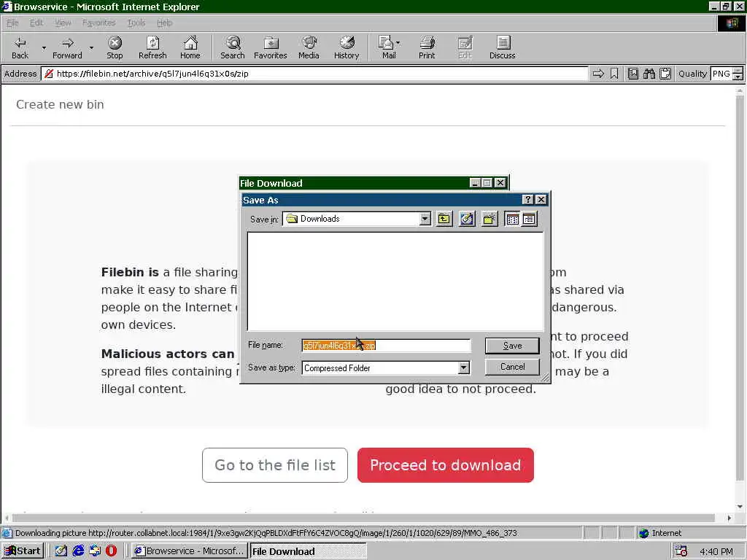Launch Opera from the quick launch bar

(x=111, y=551)
